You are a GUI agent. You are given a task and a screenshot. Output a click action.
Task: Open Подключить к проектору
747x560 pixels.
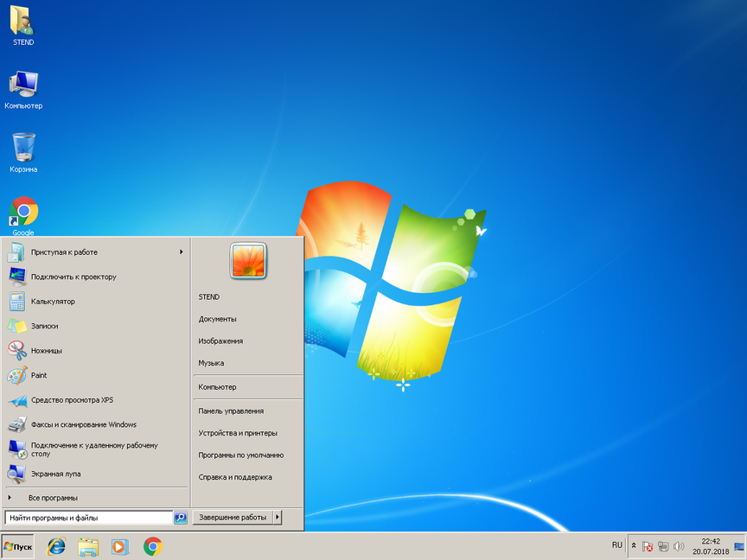97,277
